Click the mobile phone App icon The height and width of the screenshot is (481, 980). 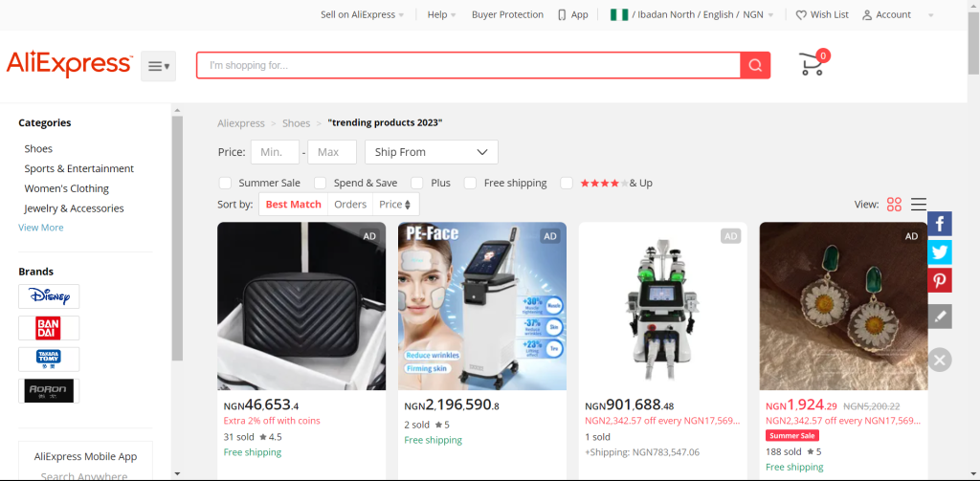tap(562, 15)
